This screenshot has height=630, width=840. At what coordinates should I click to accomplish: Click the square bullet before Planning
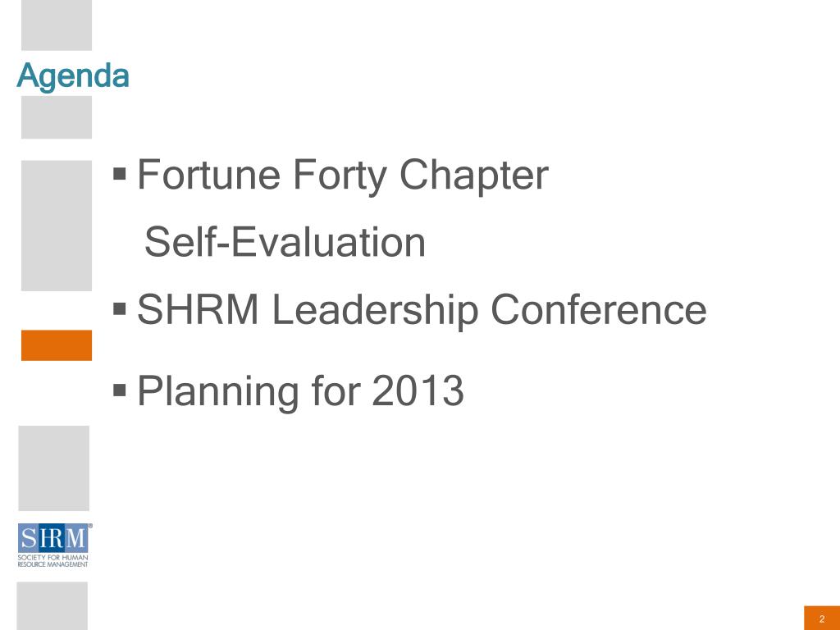coord(120,390)
